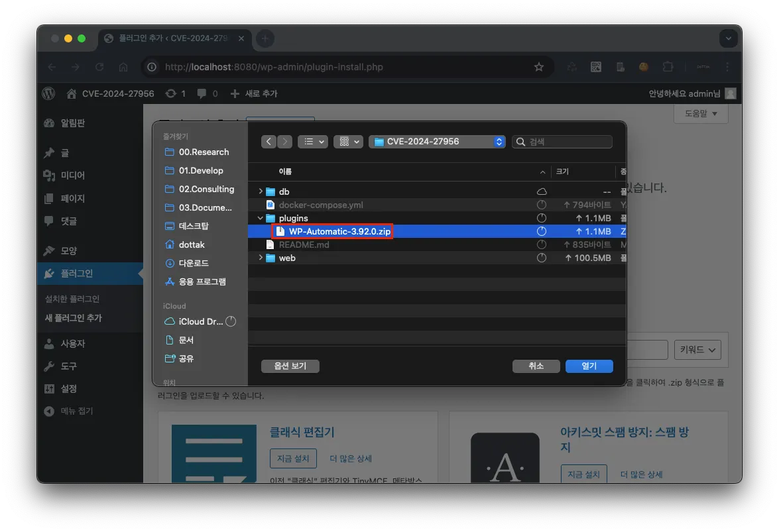Open the 도구 sidebar menu
This screenshot has height=532, width=779.
pos(90,366)
